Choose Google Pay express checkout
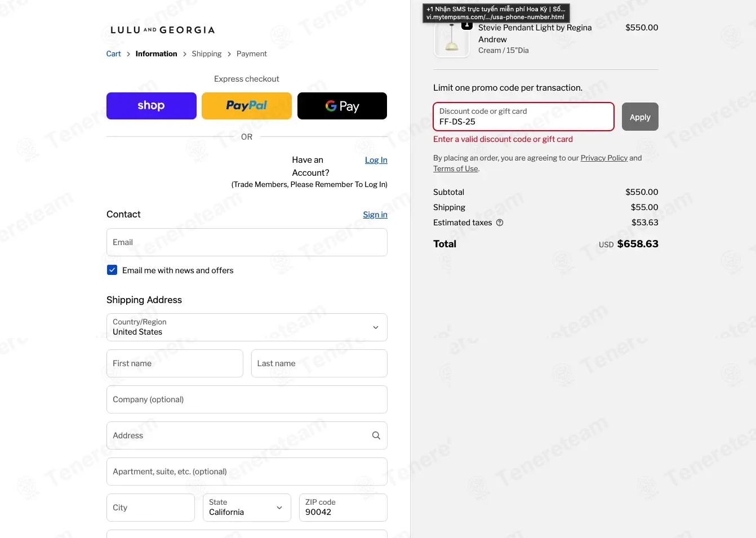The image size is (756, 538). pyautogui.click(x=342, y=106)
